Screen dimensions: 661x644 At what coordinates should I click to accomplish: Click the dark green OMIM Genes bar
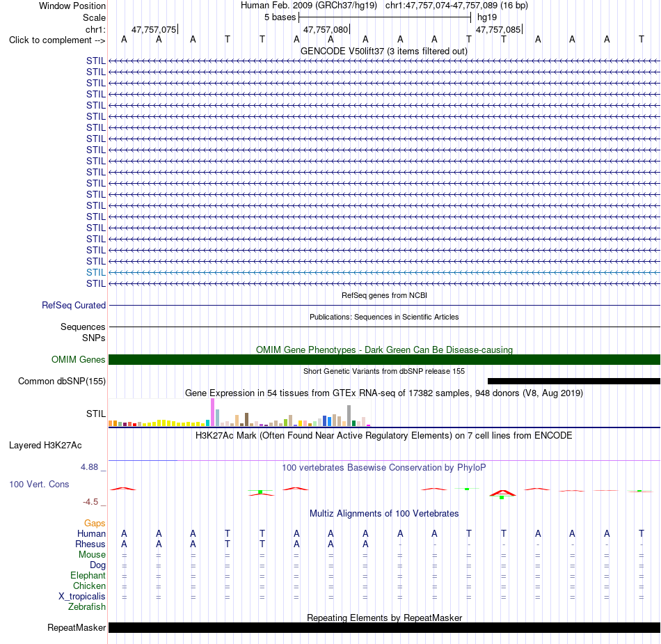(x=384, y=359)
